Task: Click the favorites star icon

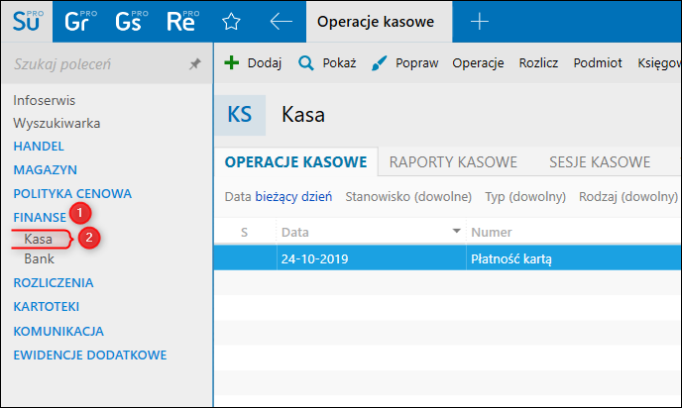Action: 231,21
